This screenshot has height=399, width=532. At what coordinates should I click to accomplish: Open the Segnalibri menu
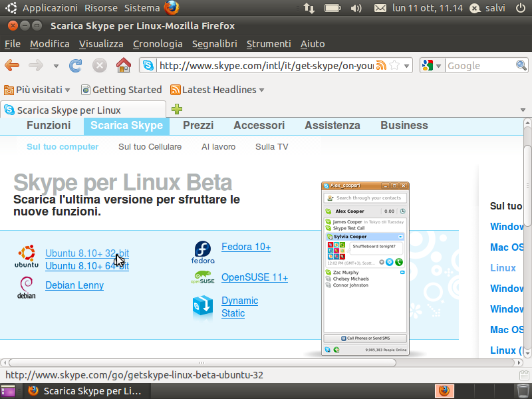pos(214,44)
